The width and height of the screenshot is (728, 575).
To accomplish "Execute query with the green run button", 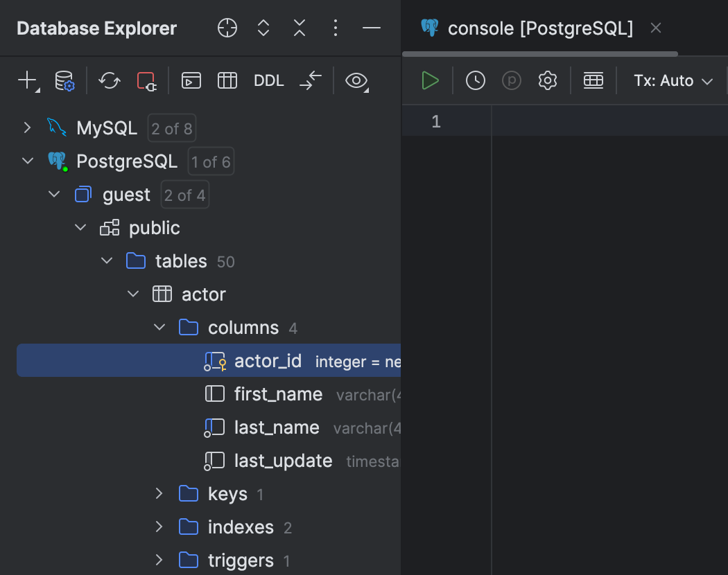I will [430, 80].
